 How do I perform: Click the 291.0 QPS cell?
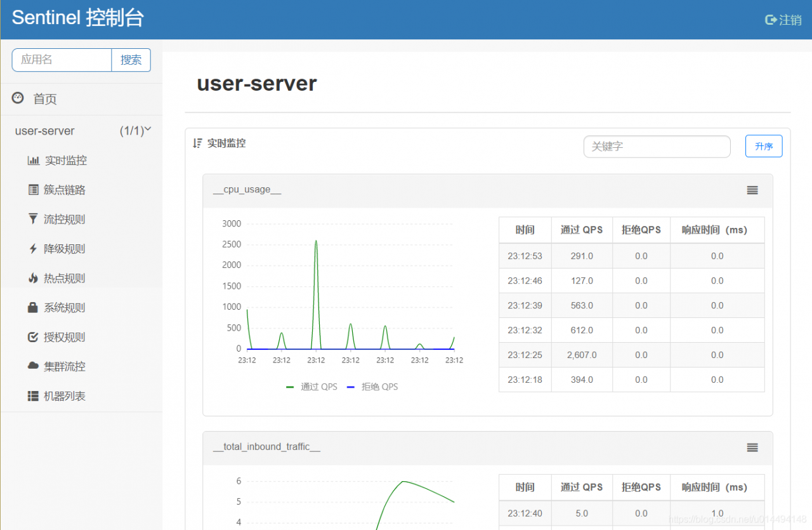coord(582,256)
